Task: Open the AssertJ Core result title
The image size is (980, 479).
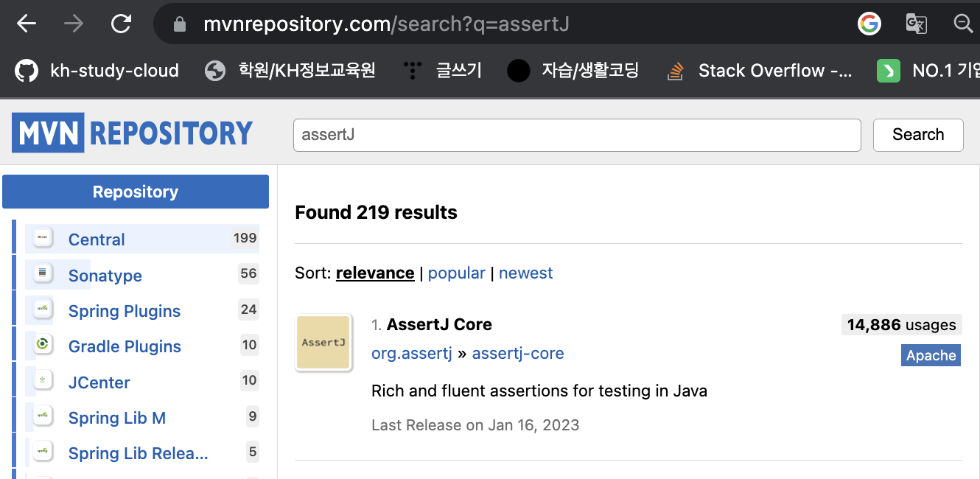Action: [x=439, y=324]
